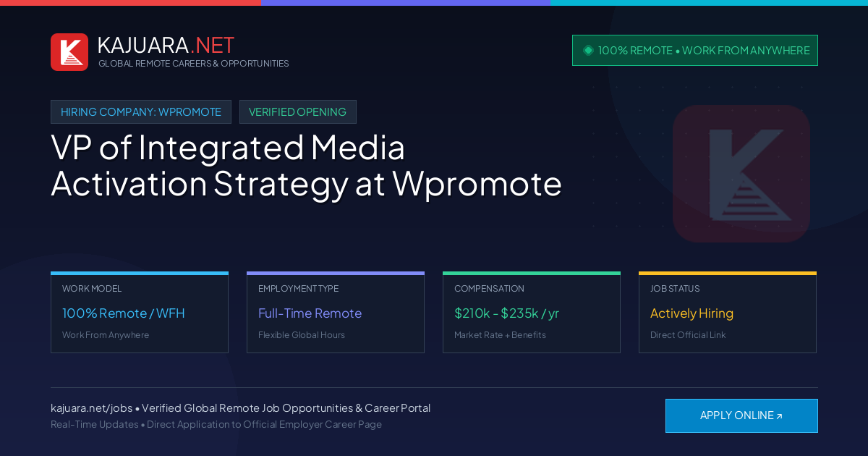The image size is (868, 456).
Task: Open the kajuara.net/jobs link text
Action: coord(91,408)
